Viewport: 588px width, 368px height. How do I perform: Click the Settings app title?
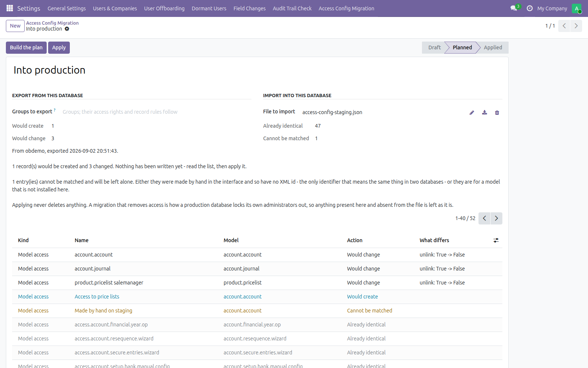click(29, 8)
